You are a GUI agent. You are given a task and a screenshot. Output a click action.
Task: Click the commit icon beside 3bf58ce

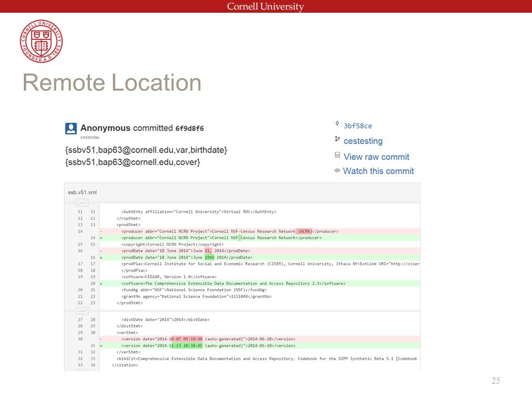[x=337, y=124]
